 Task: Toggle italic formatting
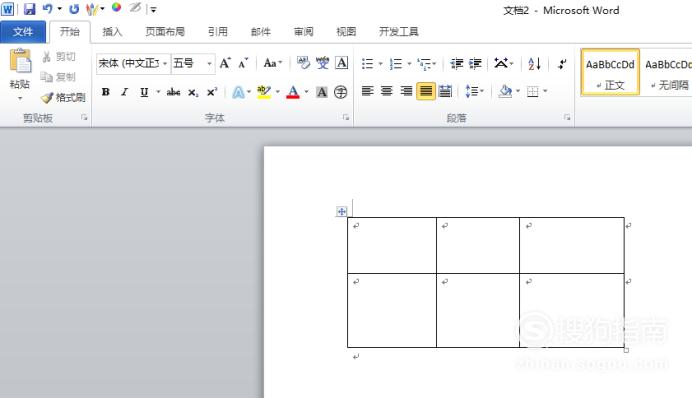pyautogui.click(x=125, y=92)
